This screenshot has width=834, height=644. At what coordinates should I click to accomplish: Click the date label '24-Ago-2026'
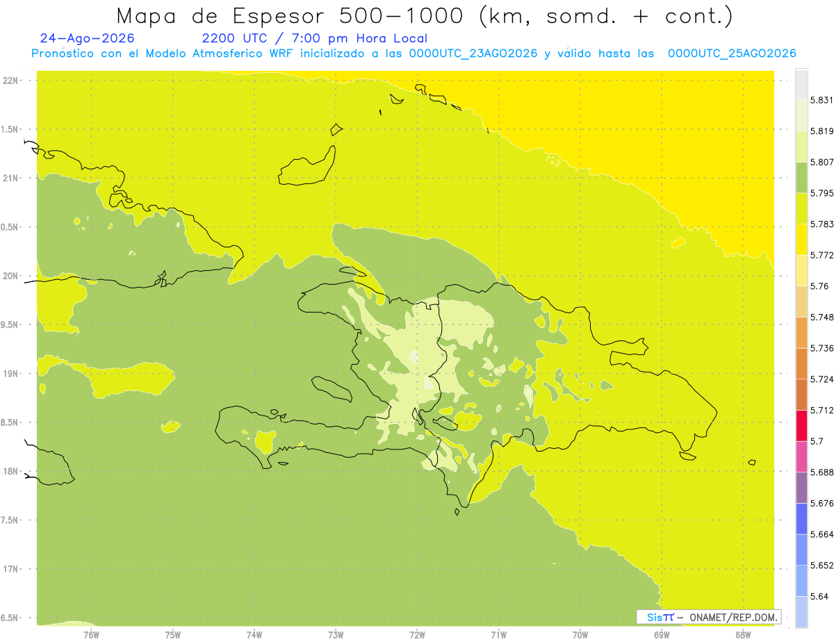pyautogui.click(x=88, y=38)
